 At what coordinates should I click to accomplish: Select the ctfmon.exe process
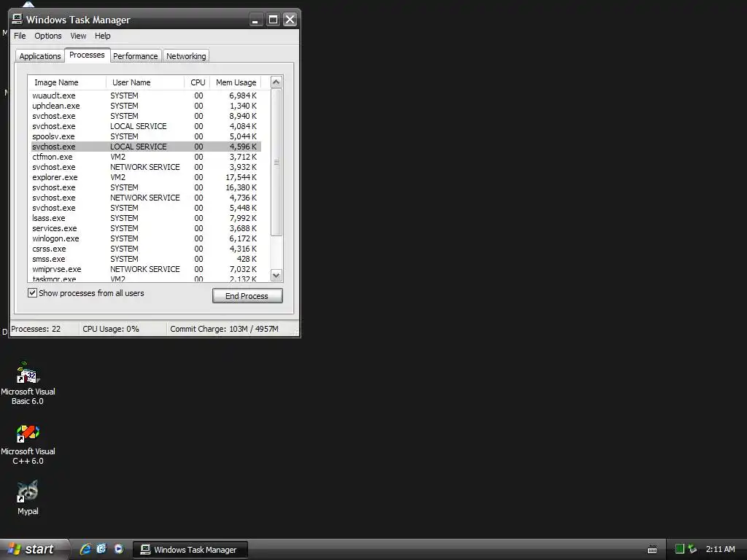click(146, 157)
